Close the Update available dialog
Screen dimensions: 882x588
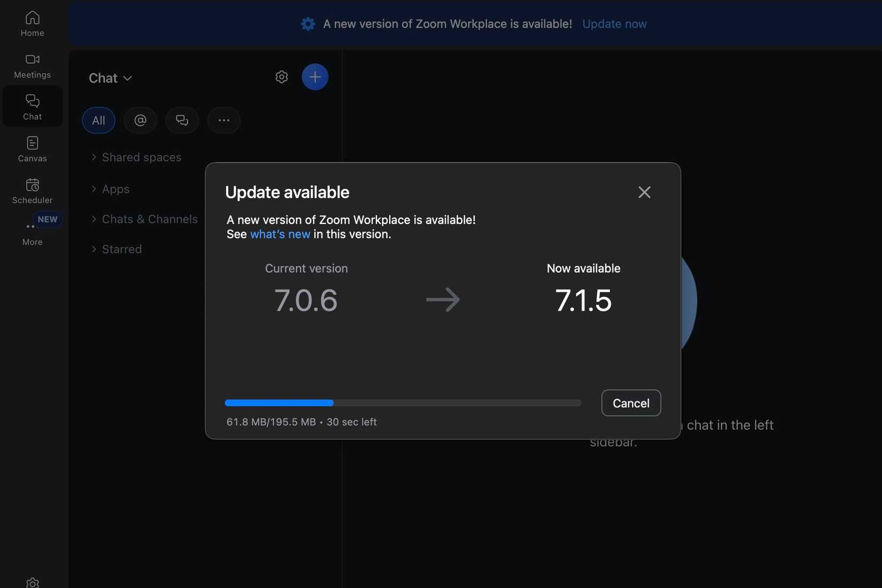click(644, 192)
